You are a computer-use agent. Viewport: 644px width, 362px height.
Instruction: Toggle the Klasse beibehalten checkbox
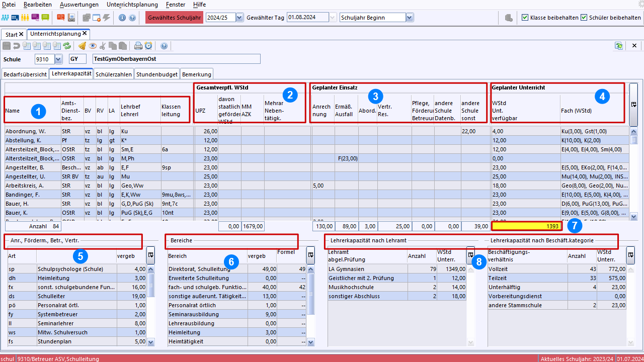525,17
